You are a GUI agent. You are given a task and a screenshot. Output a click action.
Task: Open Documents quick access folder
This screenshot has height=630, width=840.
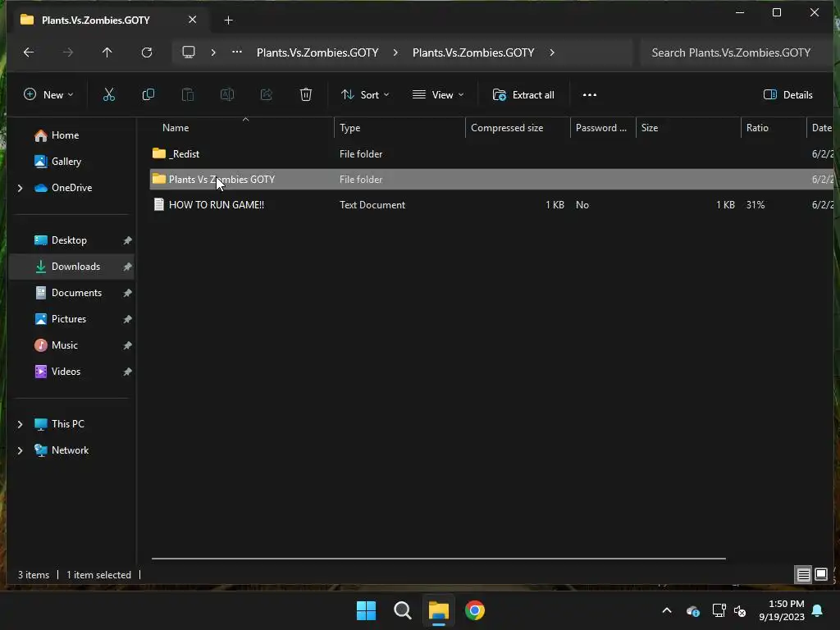point(76,293)
